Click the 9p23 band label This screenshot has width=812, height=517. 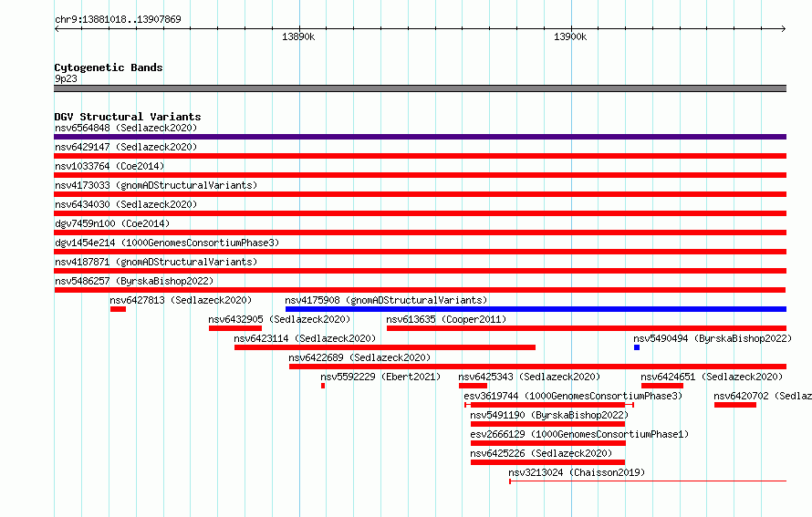66,78
